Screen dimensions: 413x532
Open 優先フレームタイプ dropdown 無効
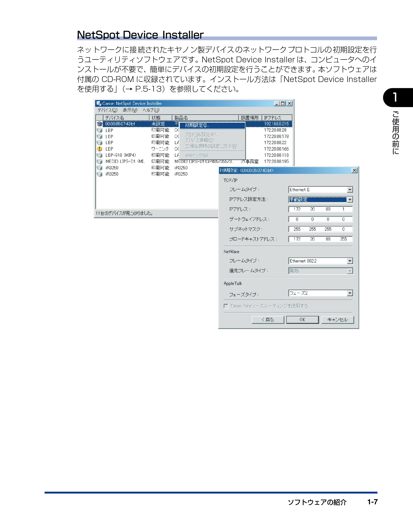(x=321, y=271)
